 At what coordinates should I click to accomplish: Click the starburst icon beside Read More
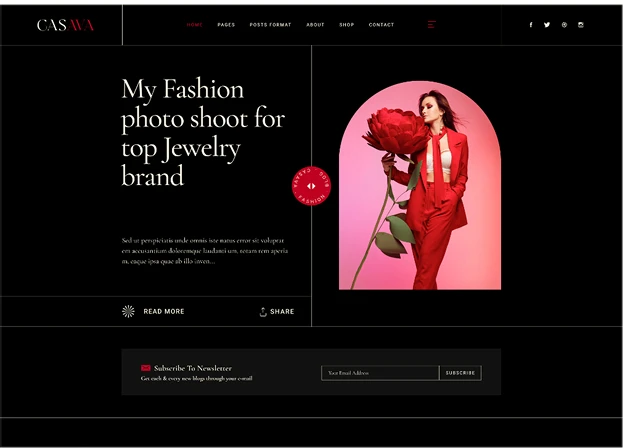click(x=128, y=311)
